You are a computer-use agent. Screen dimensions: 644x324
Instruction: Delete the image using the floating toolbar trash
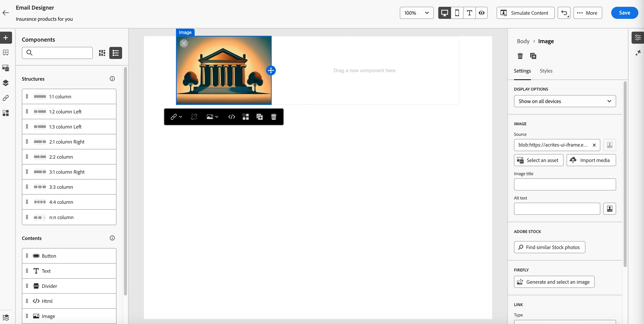[274, 117]
